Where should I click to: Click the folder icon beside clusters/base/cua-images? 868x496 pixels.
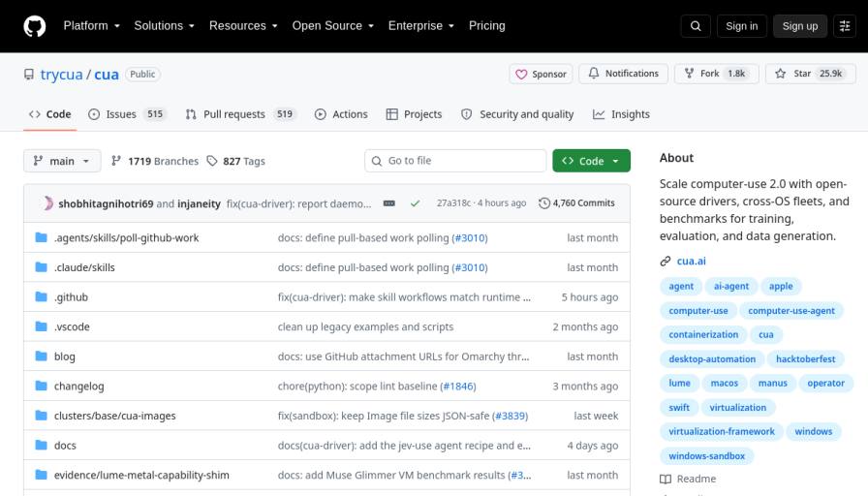[41, 416]
